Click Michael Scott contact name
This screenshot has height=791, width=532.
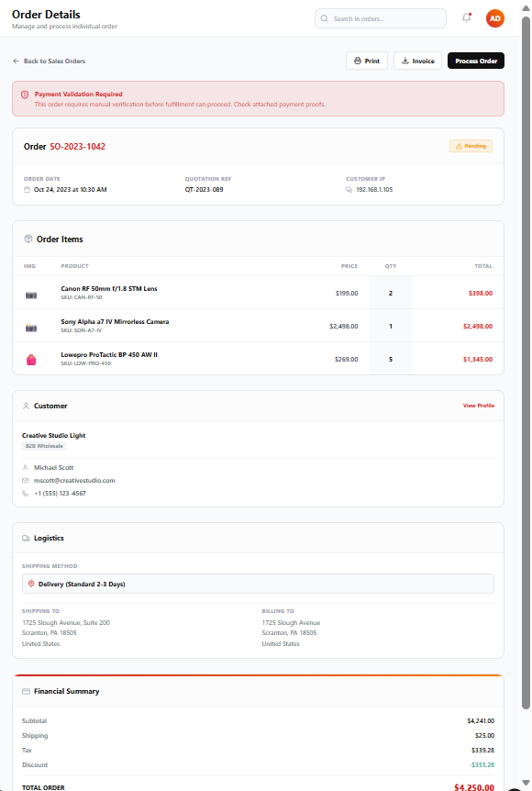pyautogui.click(x=53, y=468)
